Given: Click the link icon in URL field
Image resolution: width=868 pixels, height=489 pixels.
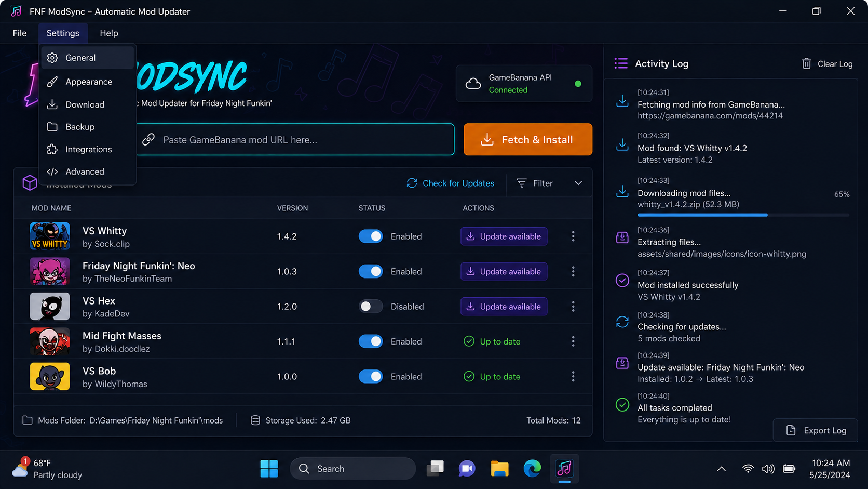Looking at the screenshot, I should (148, 139).
